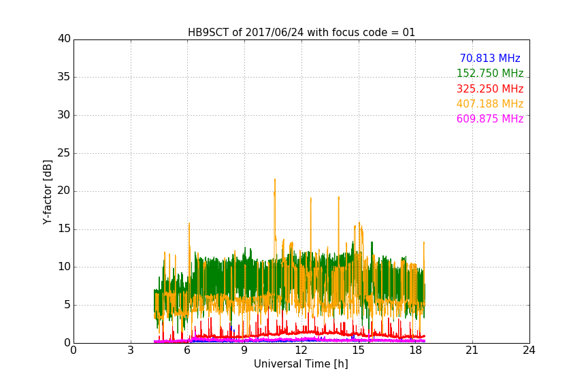Click the y-axis tick value 40
Screen dimensions: 588x392
[x=64, y=39]
